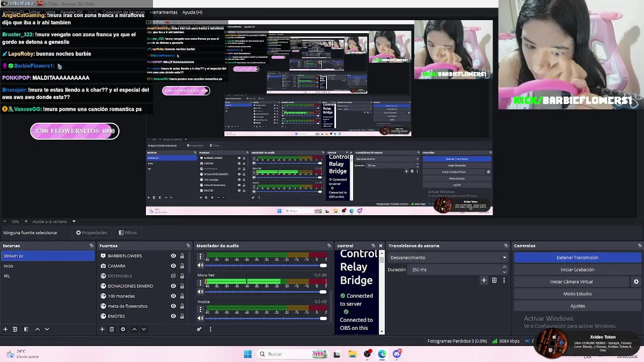Open transition properties three-dot menu
The image size is (644, 362).
click(x=504, y=281)
